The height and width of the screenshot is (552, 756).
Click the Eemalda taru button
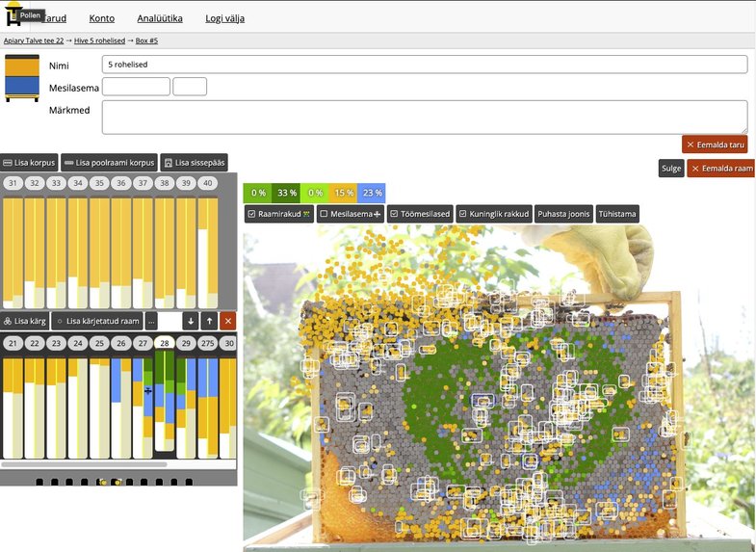pyautogui.click(x=715, y=145)
